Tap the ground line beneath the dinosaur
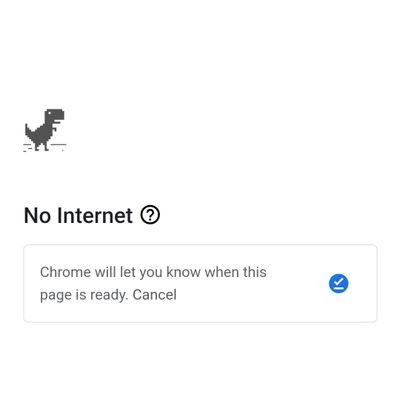 45,147
